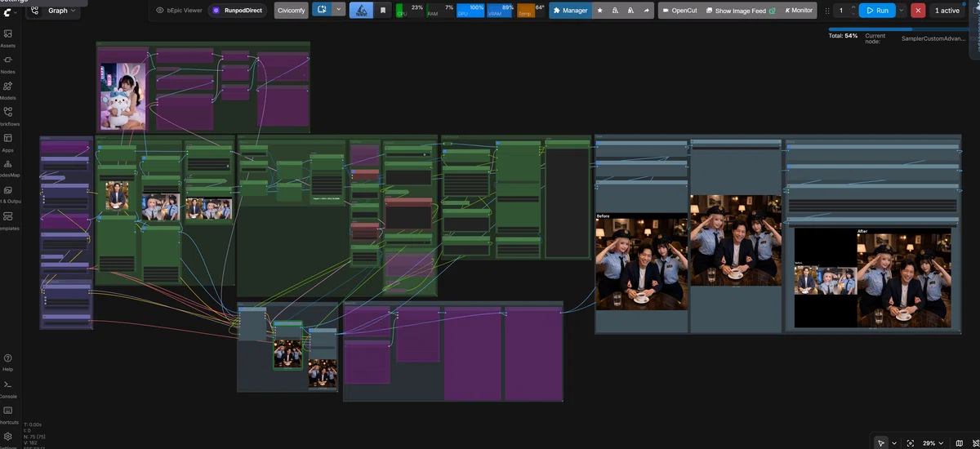Open the K Monitor button
The image size is (980, 449).
tap(799, 11)
